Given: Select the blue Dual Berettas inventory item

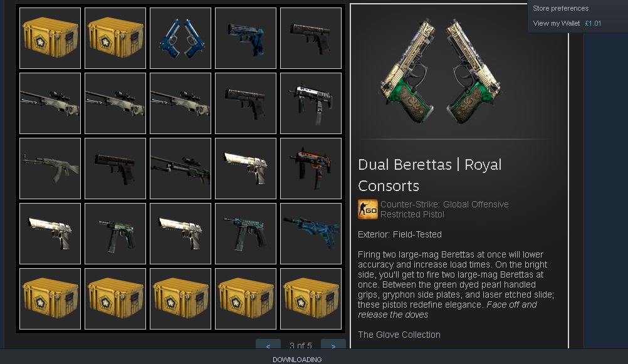Looking at the screenshot, I should coord(181,38).
